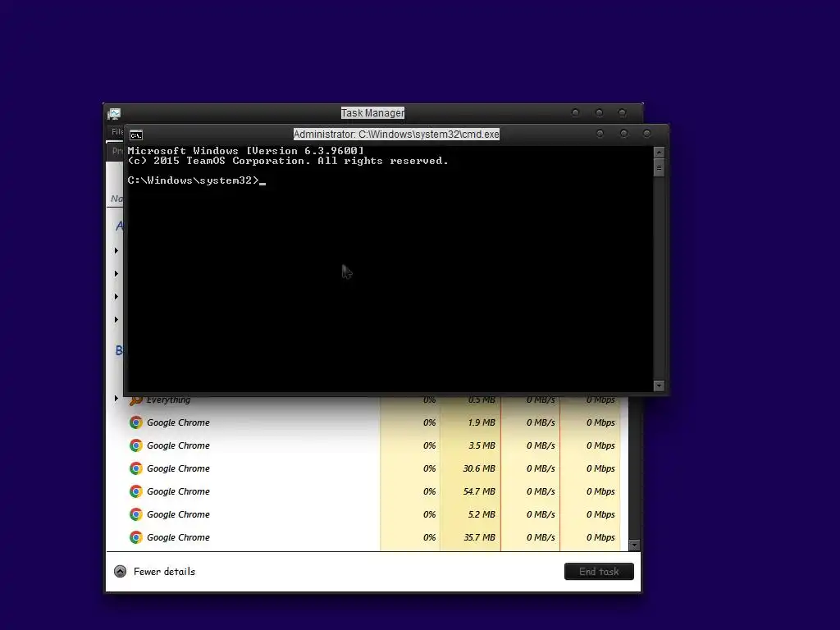Image resolution: width=840 pixels, height=630 pixels.
Task: Open the File menu in Task Manager
Action: point(116,132)
